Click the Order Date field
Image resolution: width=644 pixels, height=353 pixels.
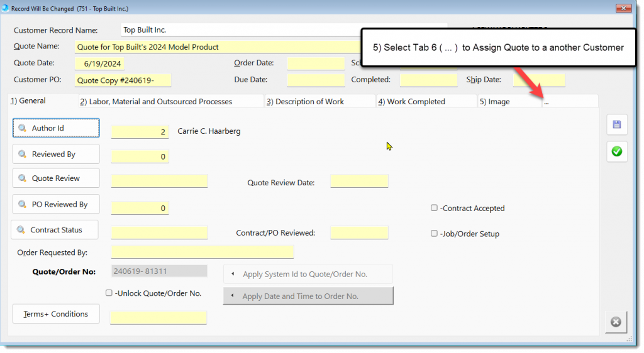[x=316, y=63]
